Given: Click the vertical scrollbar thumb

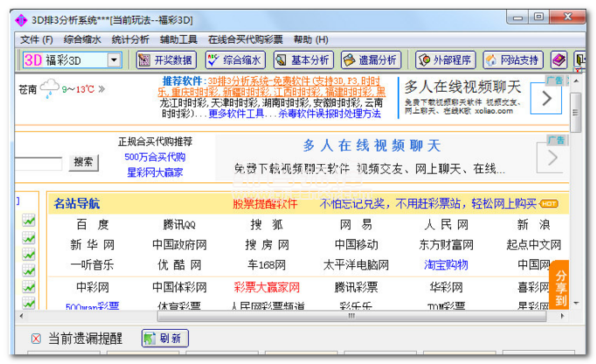Looking at the screenshot, I should coord(576,113).
